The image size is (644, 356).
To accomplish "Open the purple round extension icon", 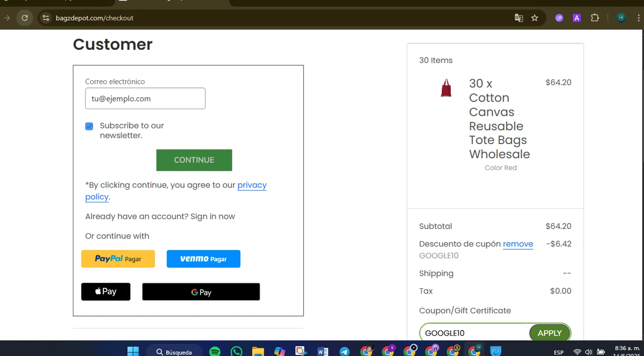I will pyautogui.click(x=559, y=18).
